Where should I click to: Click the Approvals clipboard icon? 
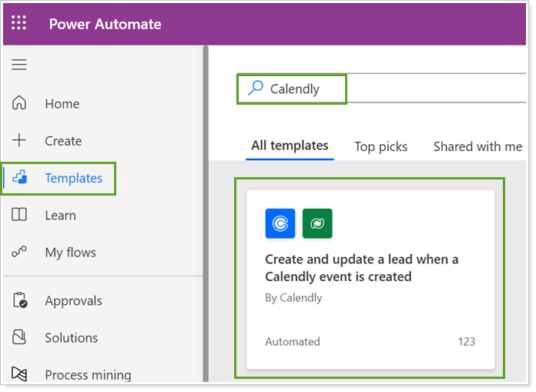pyautogui.click(x=19, y=301)
